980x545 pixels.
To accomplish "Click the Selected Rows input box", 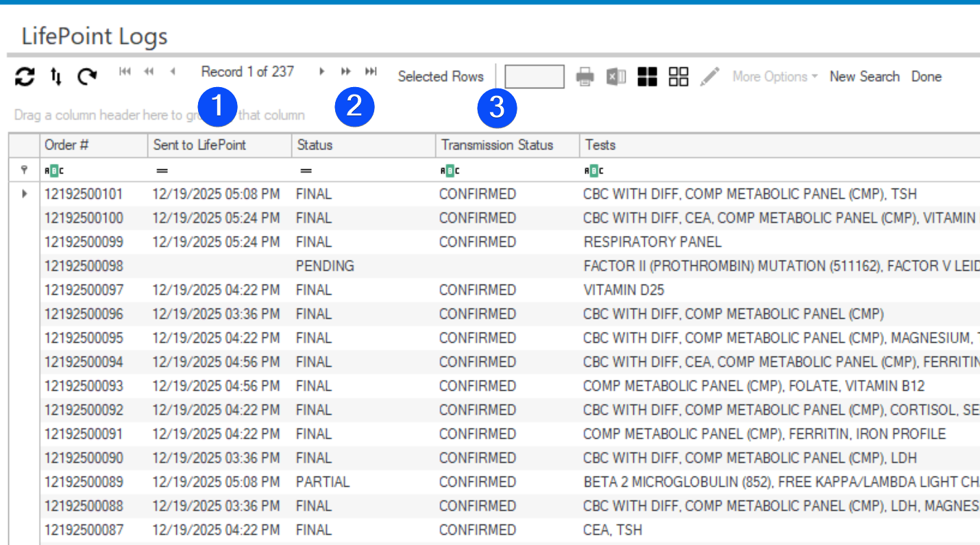I will [535, 77].
